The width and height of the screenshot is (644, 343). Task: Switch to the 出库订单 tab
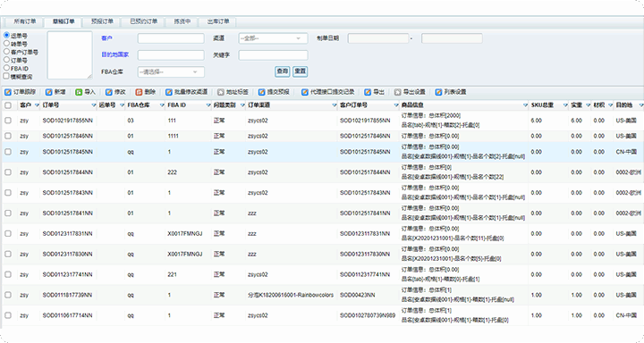click(x=218, y=21)
